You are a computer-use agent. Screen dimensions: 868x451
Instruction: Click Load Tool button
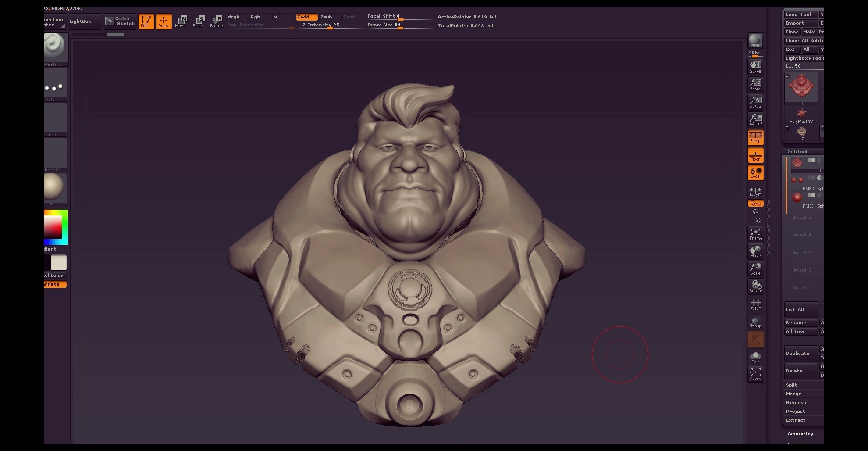[x=801, y=14]
